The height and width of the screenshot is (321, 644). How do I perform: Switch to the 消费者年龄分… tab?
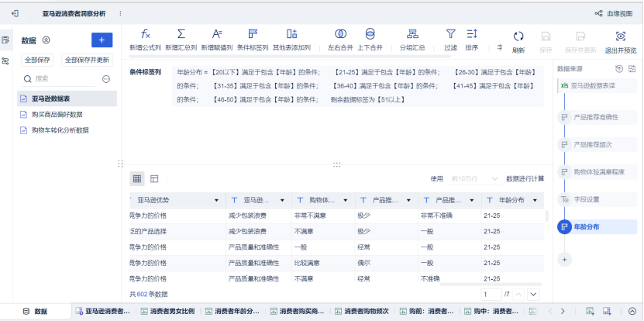[232, 311]
